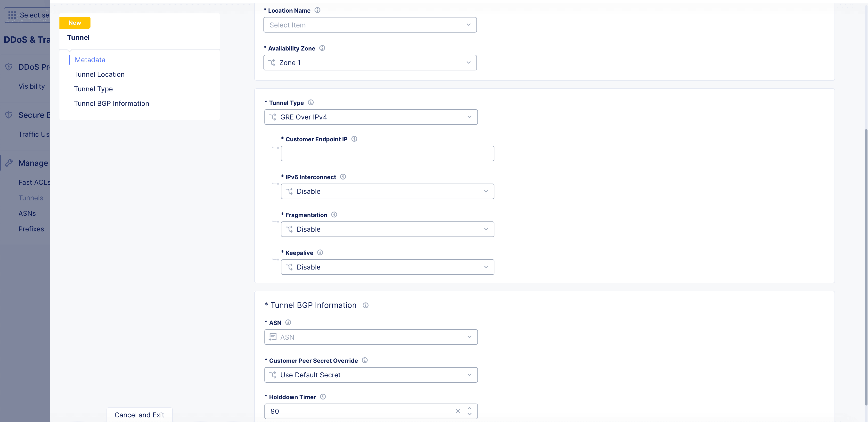Click the Keepalive info icon

coord(320,252)
